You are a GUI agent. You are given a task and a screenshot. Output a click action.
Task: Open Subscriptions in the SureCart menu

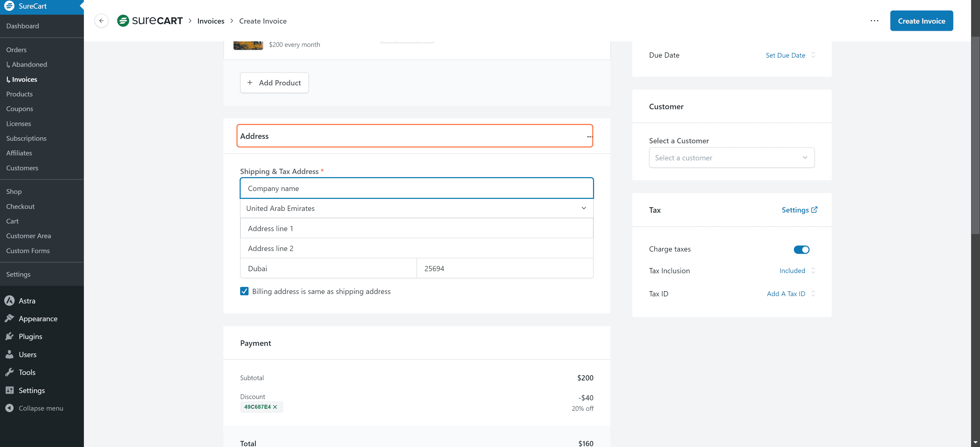tap(26, 138)
